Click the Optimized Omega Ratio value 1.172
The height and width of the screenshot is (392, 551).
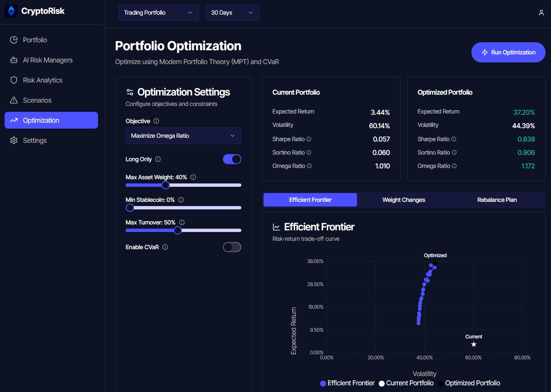tap(528, 166)
